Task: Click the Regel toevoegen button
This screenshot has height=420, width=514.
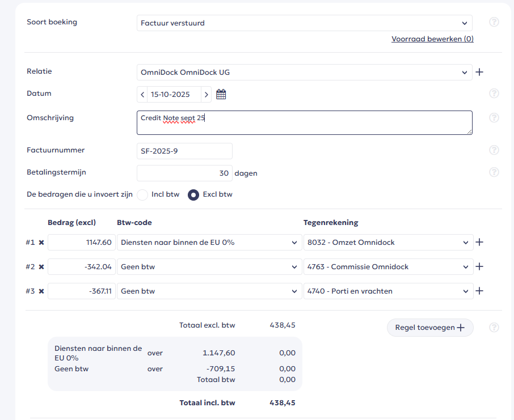Action: [430, 328]
